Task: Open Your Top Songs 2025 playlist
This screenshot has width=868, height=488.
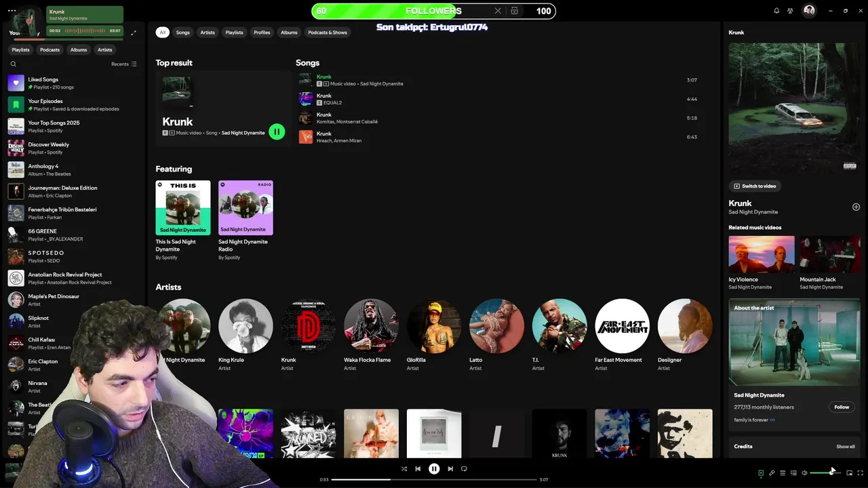Action: click(73, 126)
